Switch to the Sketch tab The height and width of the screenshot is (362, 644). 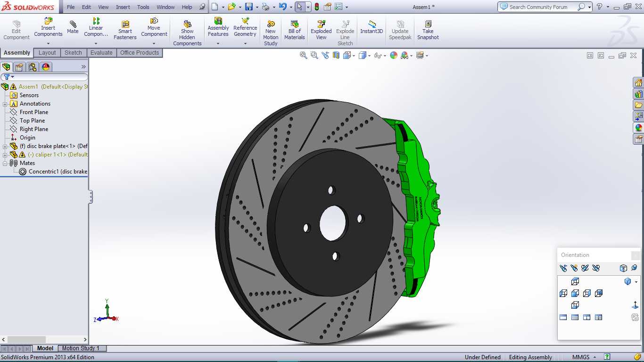point(73,53)
